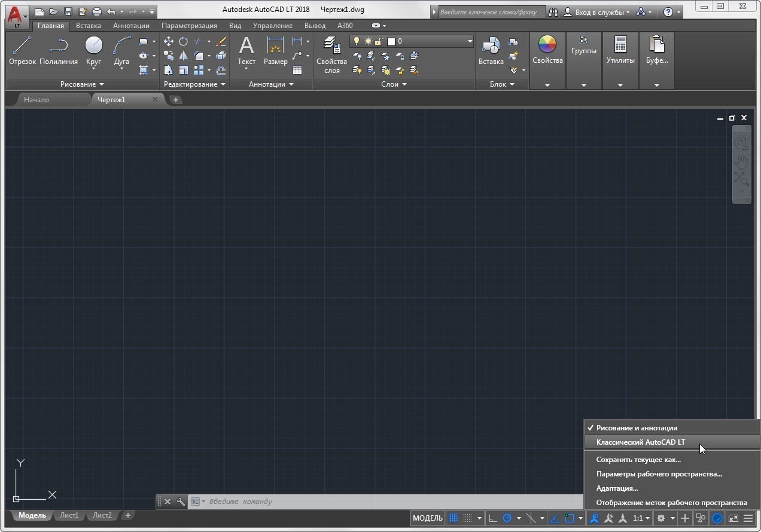Switch to the Вставка ribbon tab

[89, 26]
